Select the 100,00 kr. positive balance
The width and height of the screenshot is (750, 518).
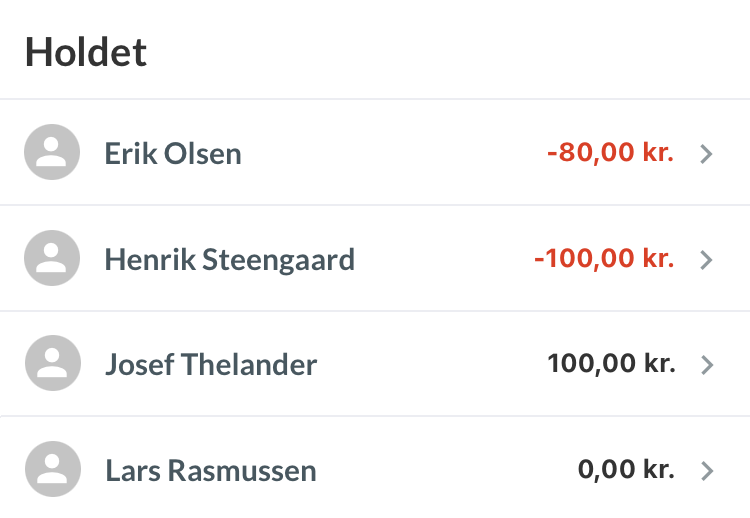point(611,364)
